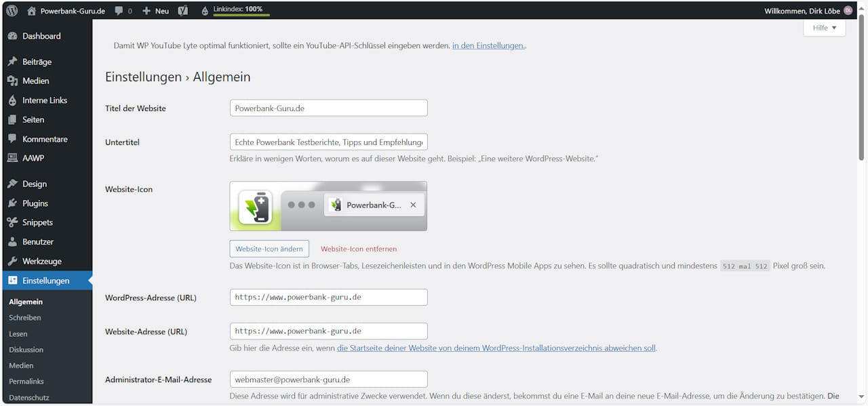Click the Design brush icon

click(12, 184)
